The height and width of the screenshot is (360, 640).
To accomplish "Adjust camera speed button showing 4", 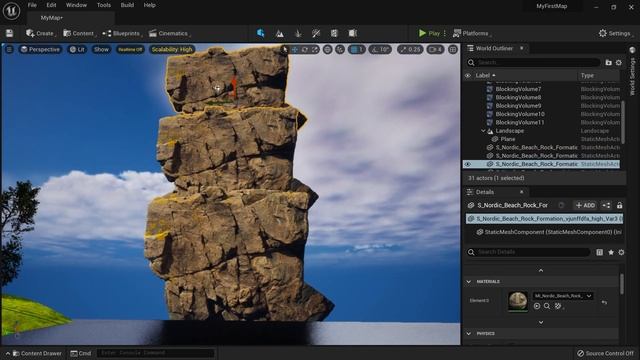I will (x=435, y=49).
